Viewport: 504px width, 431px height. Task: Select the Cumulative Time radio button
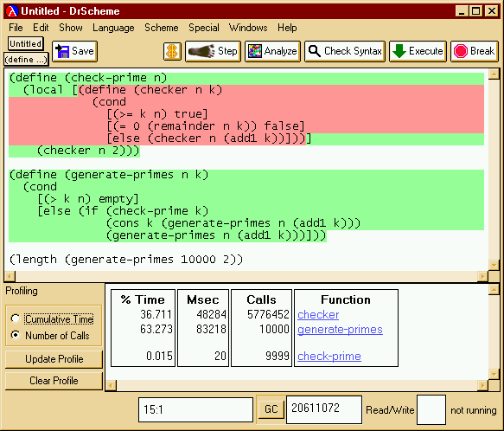(15, 318)
